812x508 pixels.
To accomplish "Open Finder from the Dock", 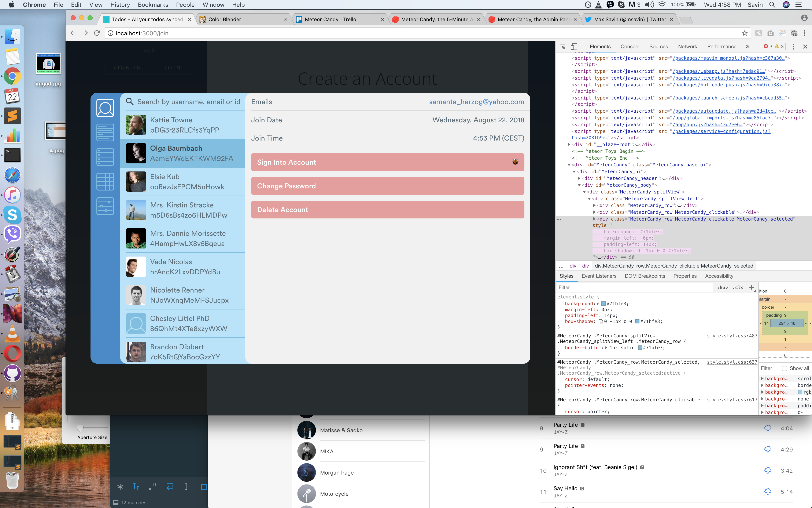I will pyautogui.click(x=12, y=37).
